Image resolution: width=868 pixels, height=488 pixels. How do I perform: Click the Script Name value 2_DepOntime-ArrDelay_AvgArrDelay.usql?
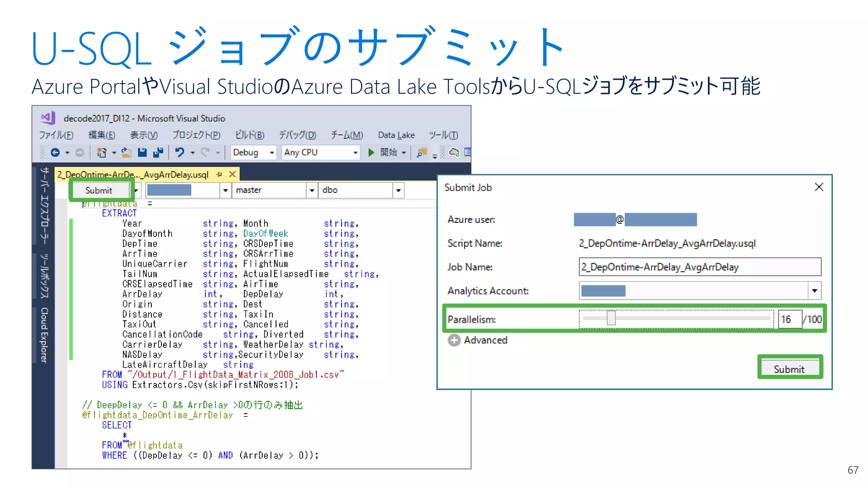pos(667,243)
